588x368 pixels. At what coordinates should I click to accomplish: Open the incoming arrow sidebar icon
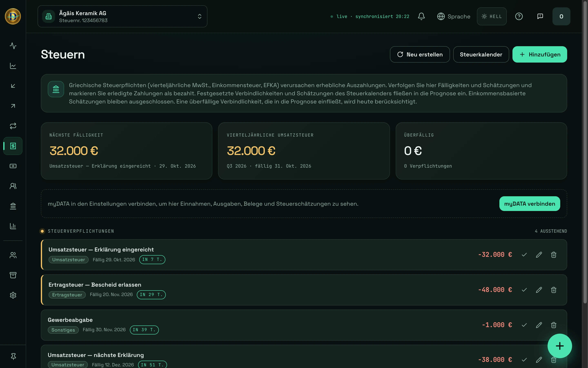click(x=13, y=86)
